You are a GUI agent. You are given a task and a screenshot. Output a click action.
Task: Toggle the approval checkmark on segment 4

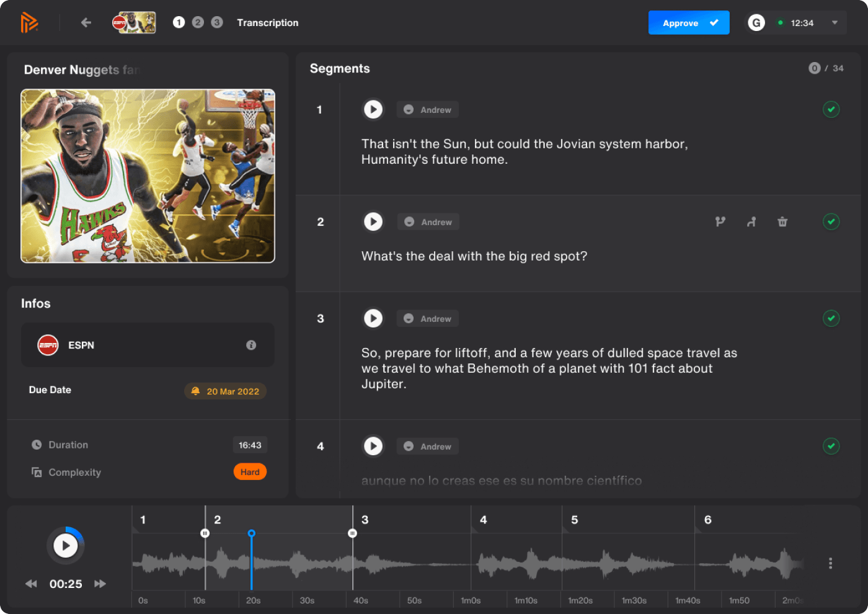click(x=831, y=446)
